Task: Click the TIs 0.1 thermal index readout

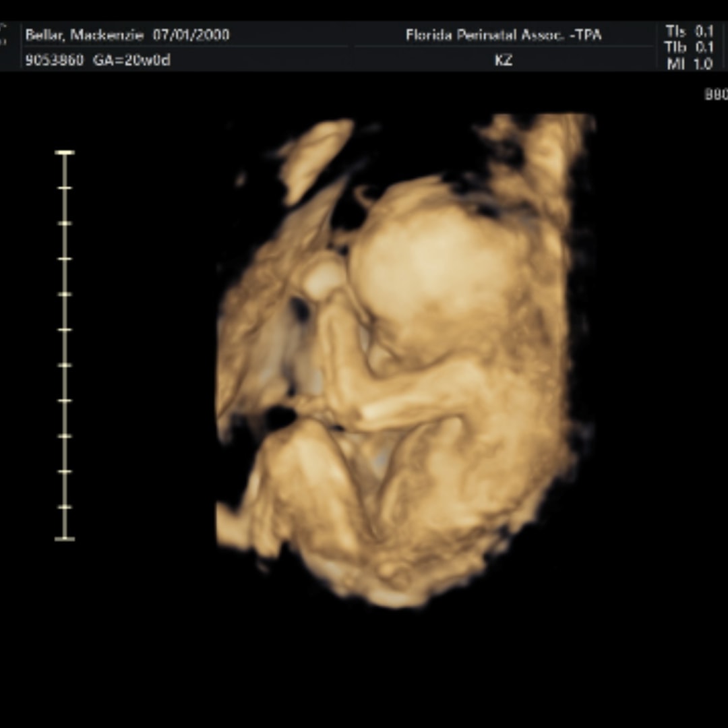Action: click(689, 31)
